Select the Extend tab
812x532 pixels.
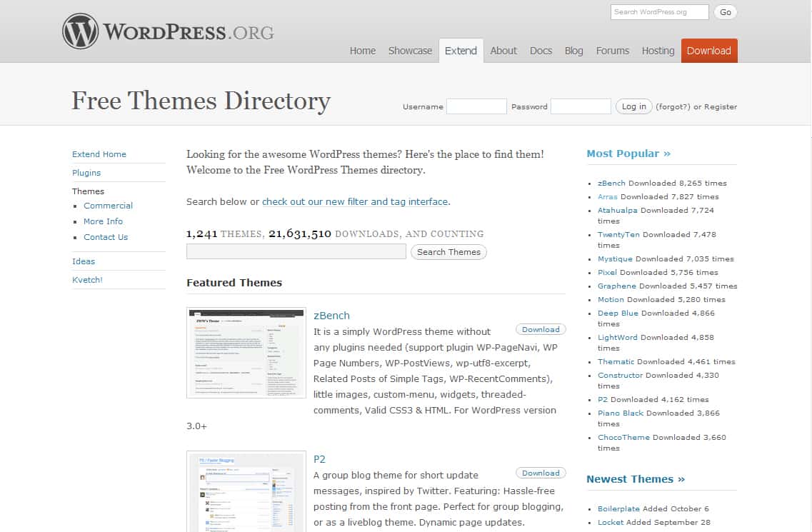click(x=461, y=51)
